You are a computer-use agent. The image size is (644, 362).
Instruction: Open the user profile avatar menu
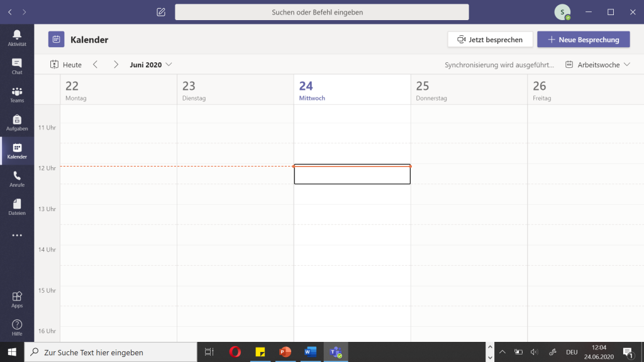pyautogui.click(x=562, y=12)
